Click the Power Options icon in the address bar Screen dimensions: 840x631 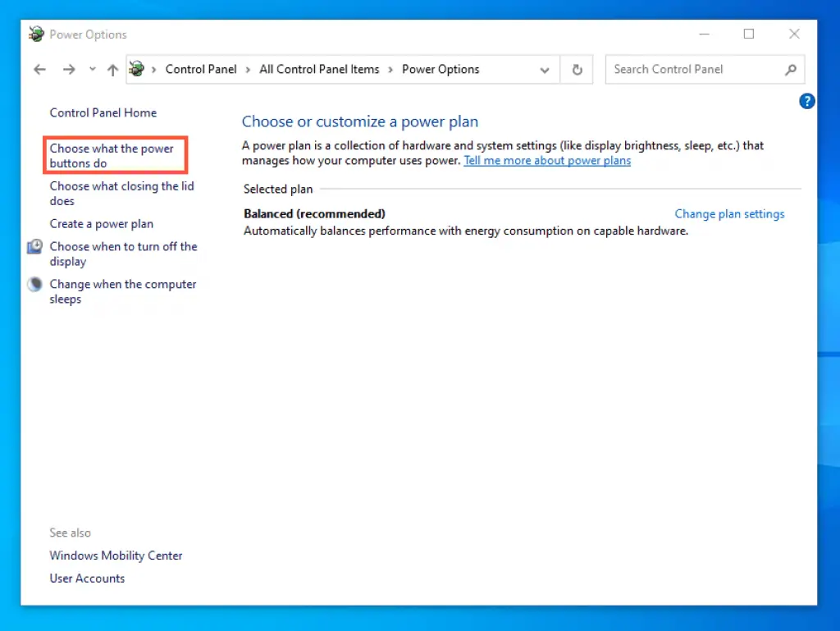click(x=136, y=69)
